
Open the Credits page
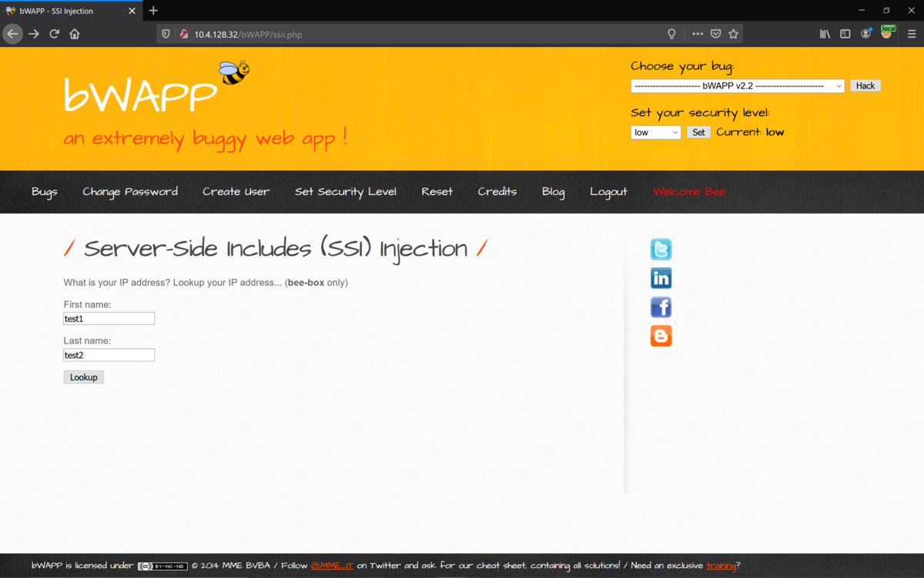pyautogui.click(x=497, y=192)
